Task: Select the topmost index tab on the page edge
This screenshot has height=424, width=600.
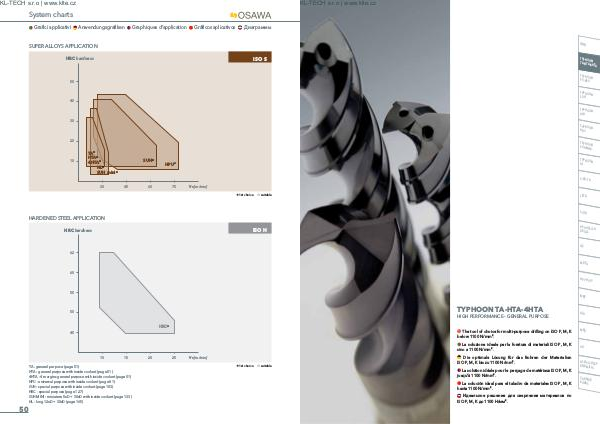Action: [589, 45]
